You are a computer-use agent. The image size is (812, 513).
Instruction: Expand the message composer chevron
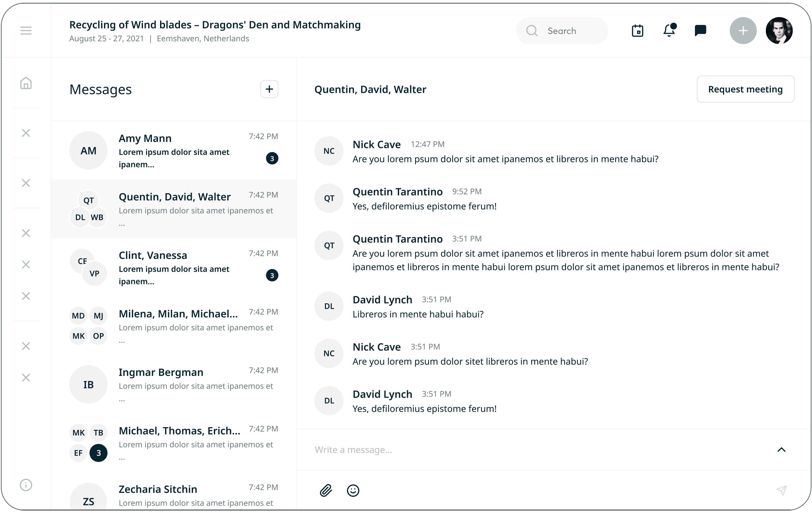click(x=781, y=449)
